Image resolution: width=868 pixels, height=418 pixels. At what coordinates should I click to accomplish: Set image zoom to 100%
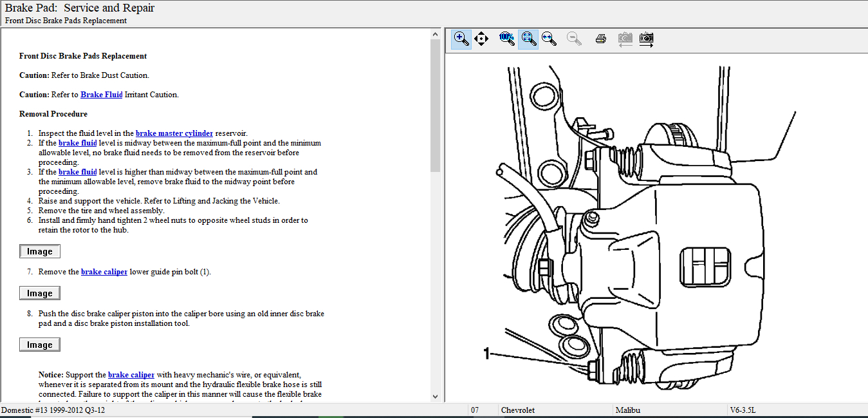[x=507, y=39]
